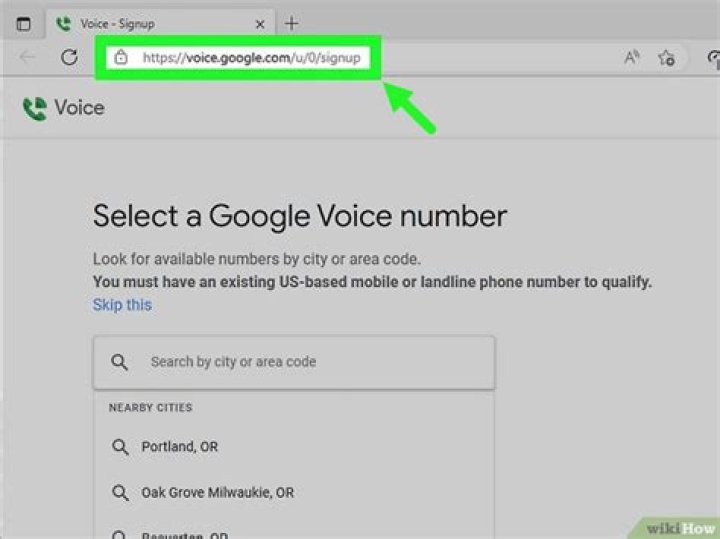Open a new browser tab
720x539 pixels.
pos(292,23)
